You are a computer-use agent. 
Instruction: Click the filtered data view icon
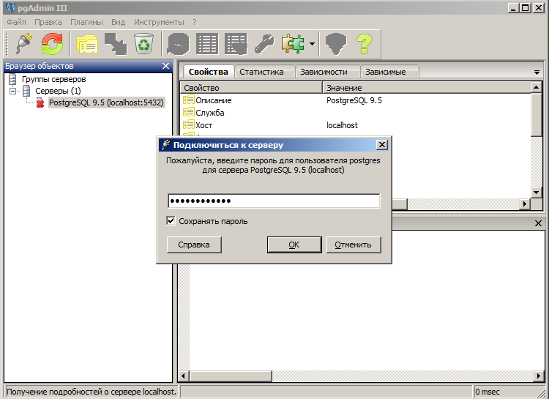coord(236,44)
